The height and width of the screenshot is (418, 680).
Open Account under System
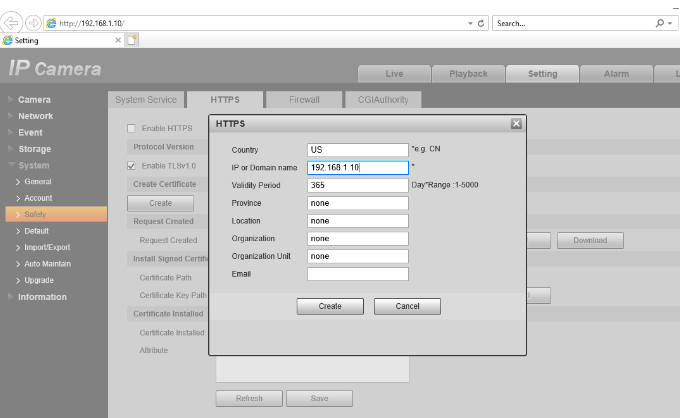(38, 198)
